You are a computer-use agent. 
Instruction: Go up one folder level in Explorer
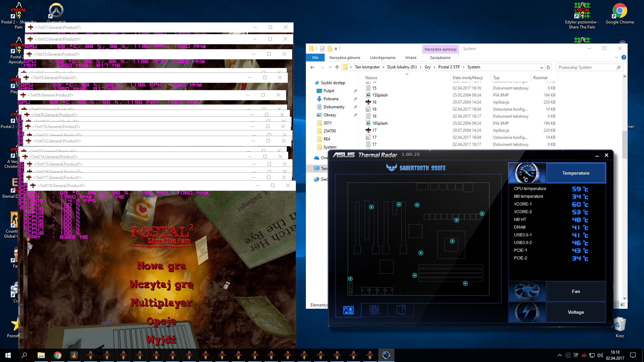pos(337,67)
